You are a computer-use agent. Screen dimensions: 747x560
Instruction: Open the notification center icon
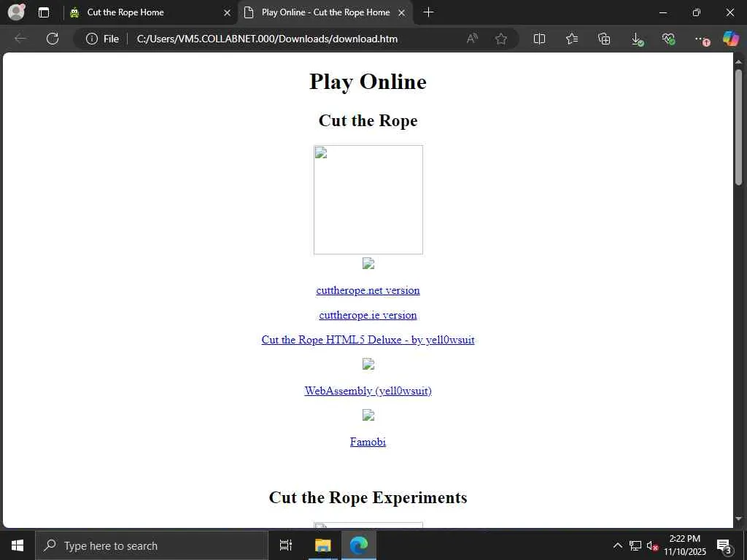tap(724, 545)
